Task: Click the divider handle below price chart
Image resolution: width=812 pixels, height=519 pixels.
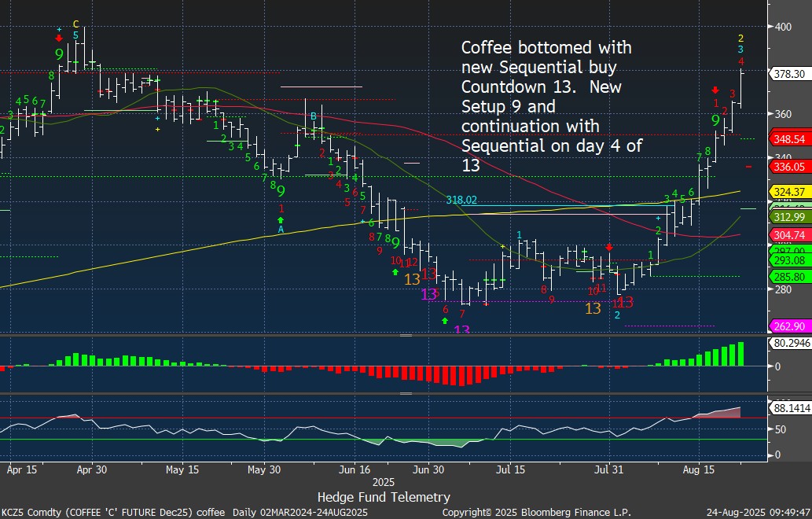Action: coord(406,335)
